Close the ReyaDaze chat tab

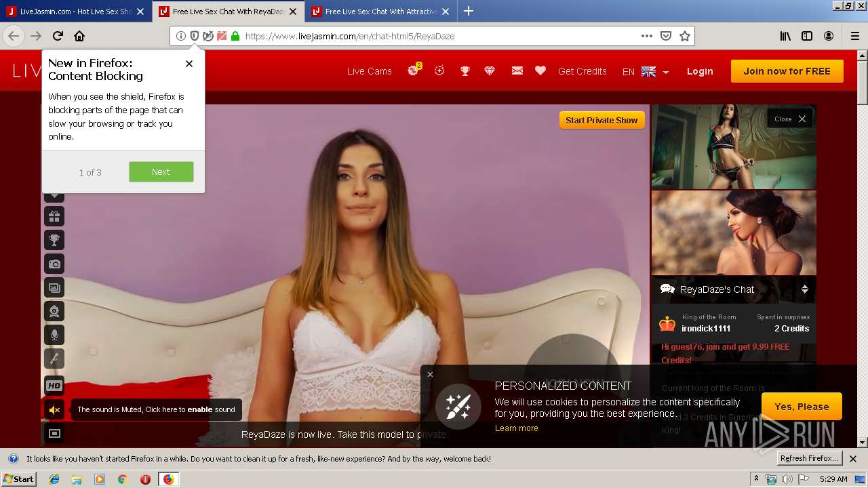pyautogui.click(x=293, y=12)
